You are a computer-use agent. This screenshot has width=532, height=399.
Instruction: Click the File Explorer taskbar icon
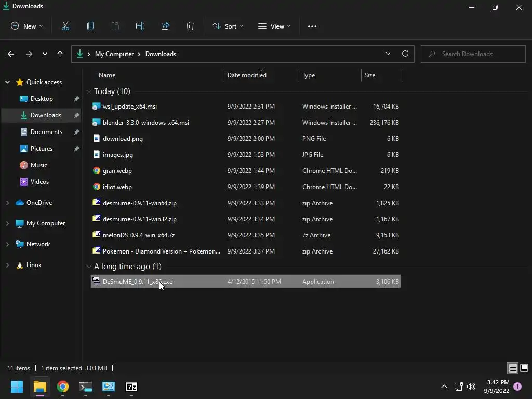point(39,387)
